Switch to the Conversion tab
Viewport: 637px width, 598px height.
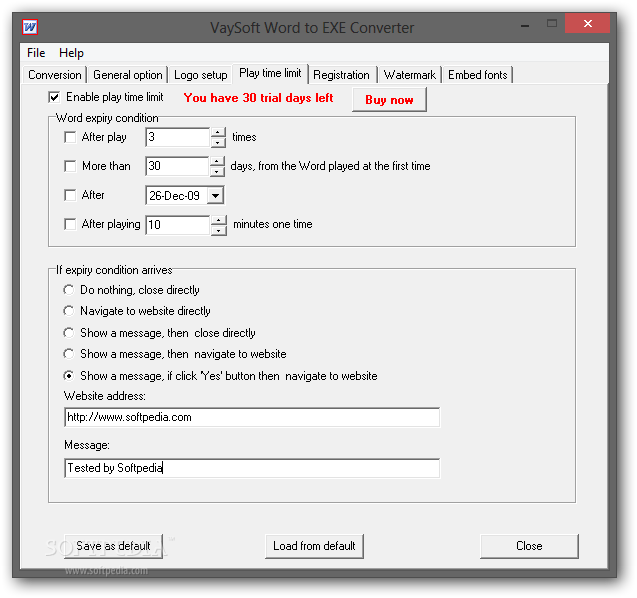click(54, 75)
